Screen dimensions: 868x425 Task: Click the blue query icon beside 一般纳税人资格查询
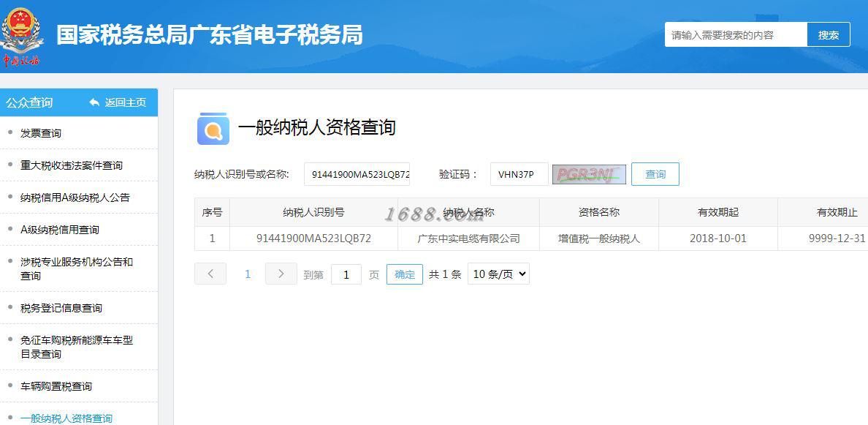[213, 129]
